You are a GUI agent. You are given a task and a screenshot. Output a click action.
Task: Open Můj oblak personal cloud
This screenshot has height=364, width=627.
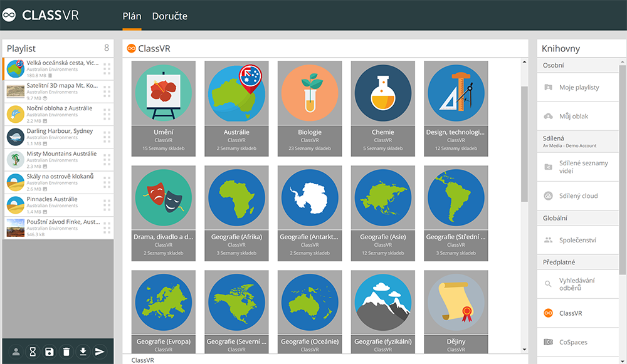[x=578, y=117]
